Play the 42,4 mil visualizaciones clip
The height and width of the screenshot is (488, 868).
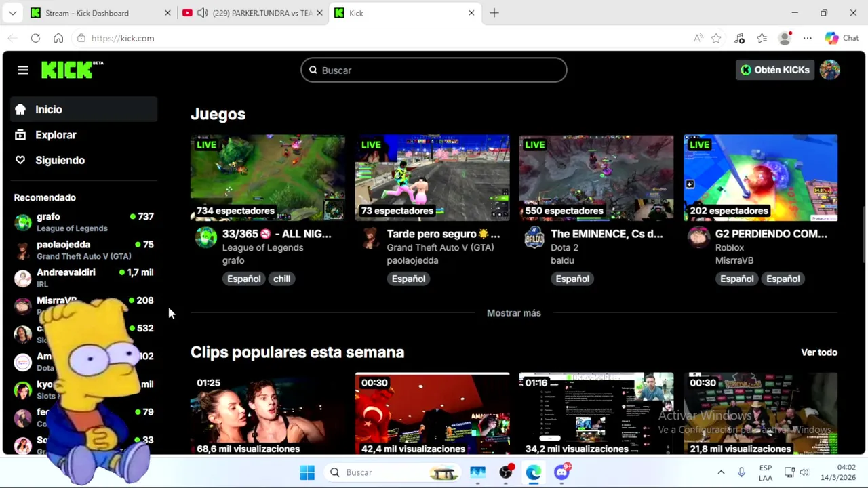coord(432,413)
